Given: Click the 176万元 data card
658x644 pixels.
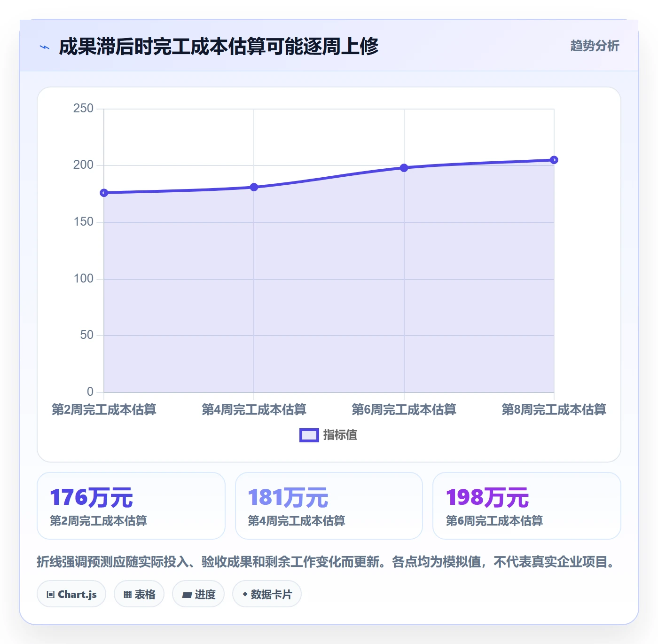Looking at the screenshot, I should click(131, 506).
